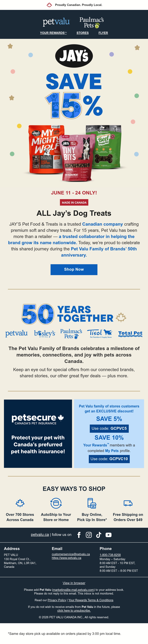
Task: Click the Shop Now button
Action: (x=74, y=270)
